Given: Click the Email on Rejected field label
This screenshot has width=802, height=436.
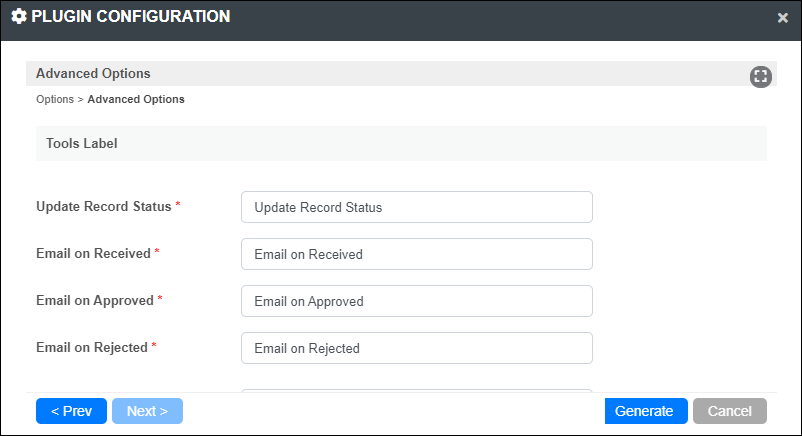Looking at the screenshot, I should [x=92, y=347].
